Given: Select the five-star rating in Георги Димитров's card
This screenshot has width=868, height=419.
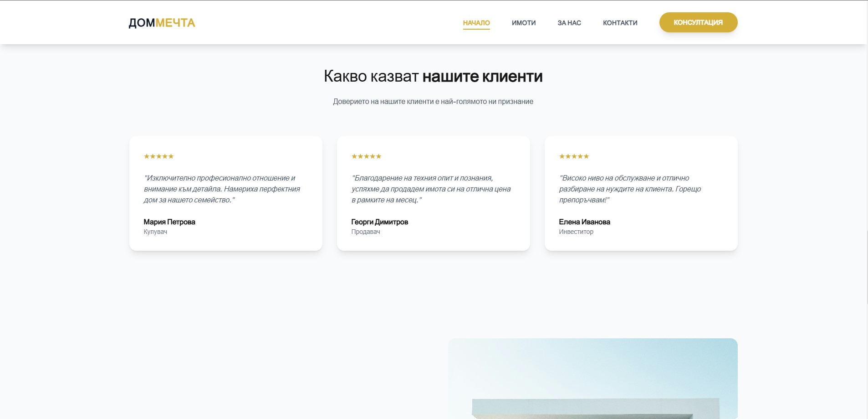Looking at the screenshot, I should click(x=366, y=156).
